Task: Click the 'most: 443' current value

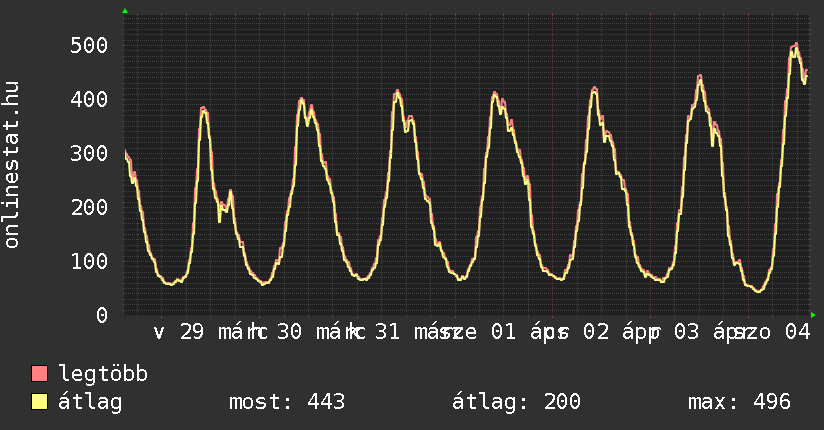Action: coord(287,402)
